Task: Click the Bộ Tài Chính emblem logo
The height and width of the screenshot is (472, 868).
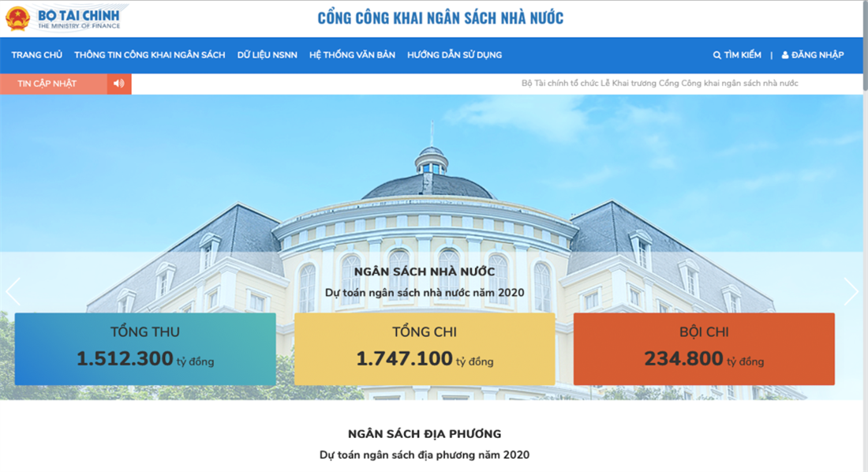Action: [17, 18]
